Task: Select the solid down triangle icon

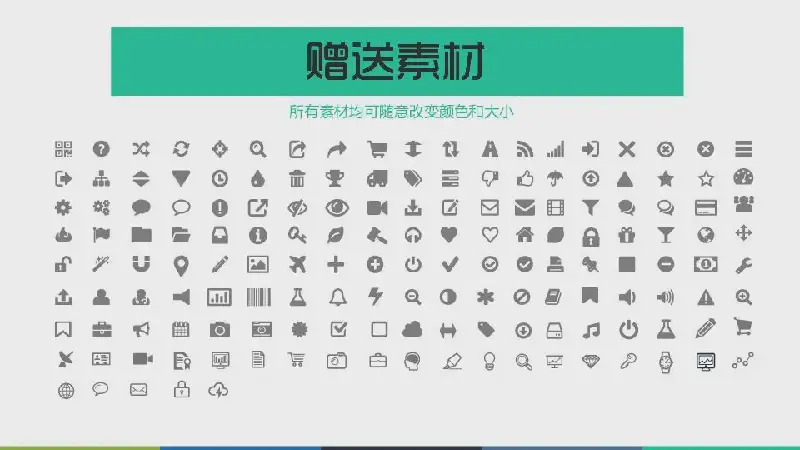Action: click(181, 179)
